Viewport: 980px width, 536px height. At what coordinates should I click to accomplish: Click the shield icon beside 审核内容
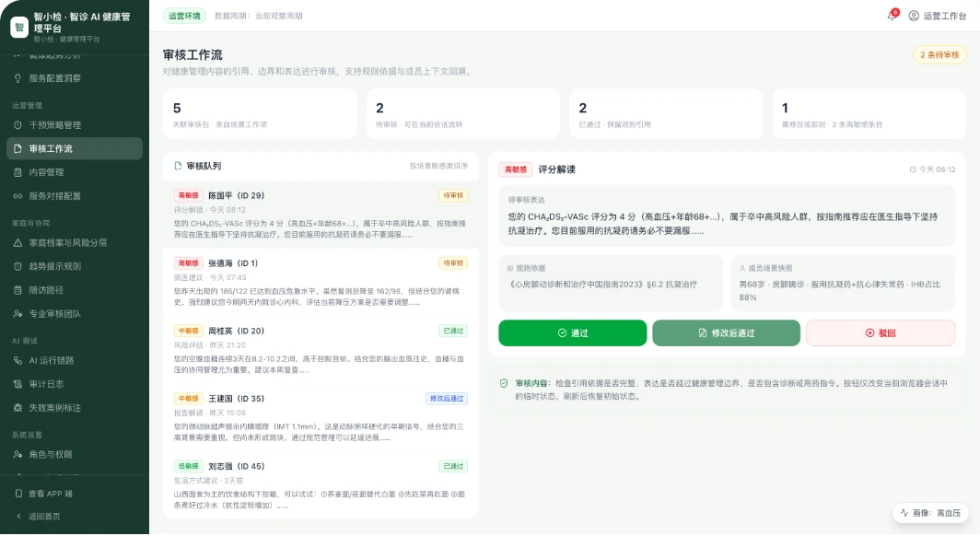click(504, 383)
